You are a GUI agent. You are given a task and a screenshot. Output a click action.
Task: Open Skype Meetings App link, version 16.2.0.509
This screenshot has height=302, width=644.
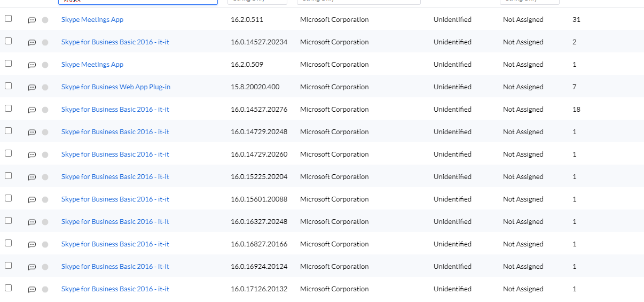click(x=92, y=65)
